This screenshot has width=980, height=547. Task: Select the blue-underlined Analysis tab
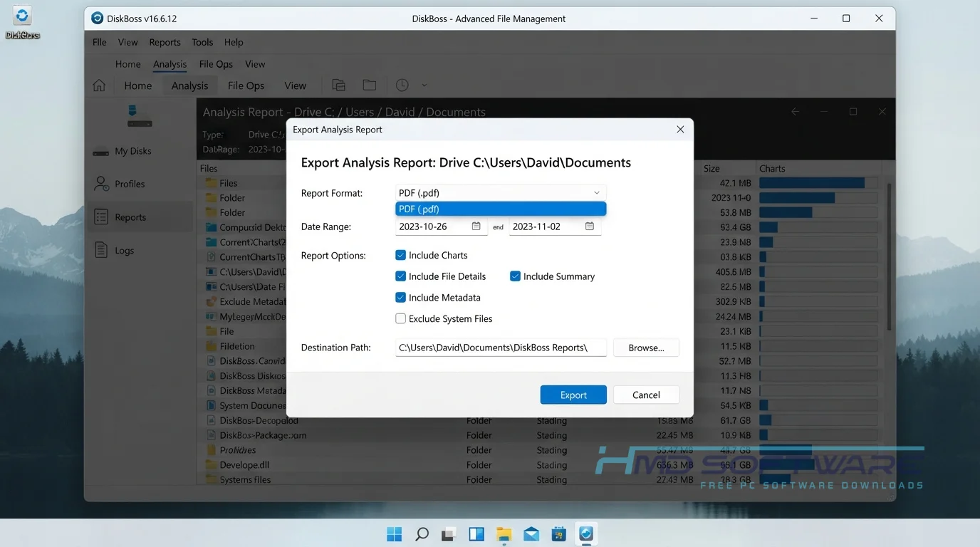pyautogui.click(x=170, y=64)
